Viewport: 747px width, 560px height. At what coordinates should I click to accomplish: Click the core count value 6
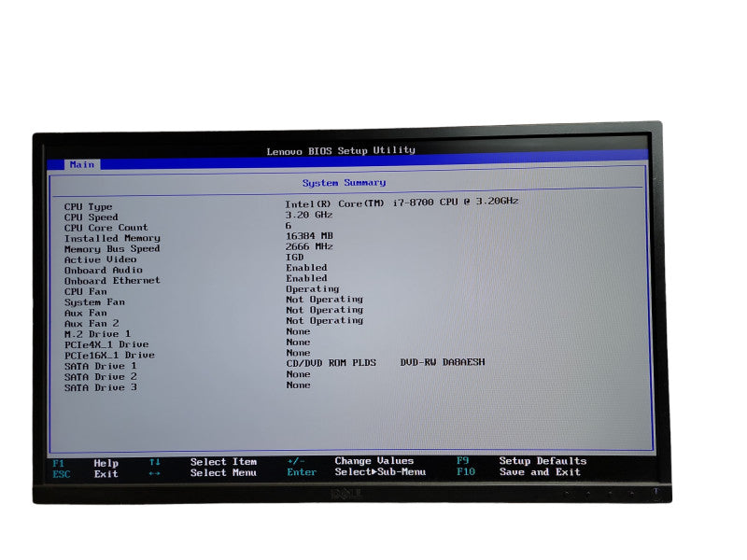[289, 226]
